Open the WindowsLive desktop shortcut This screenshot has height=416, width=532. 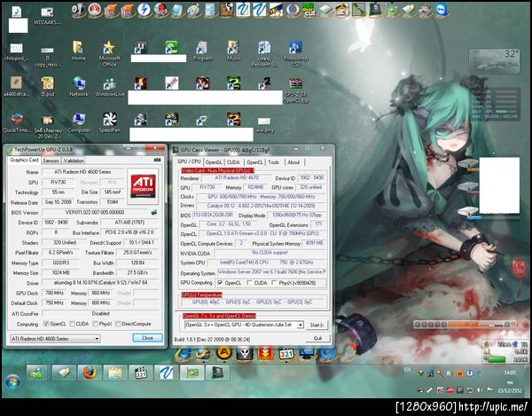(x=110, y=87)
